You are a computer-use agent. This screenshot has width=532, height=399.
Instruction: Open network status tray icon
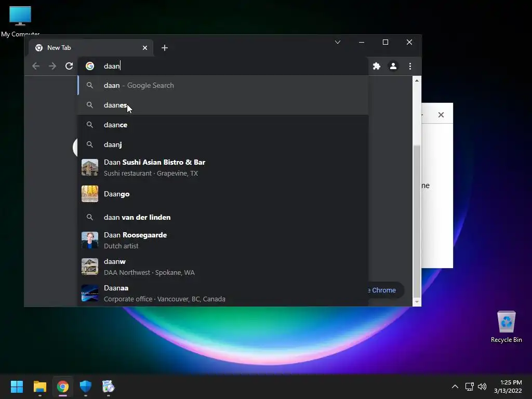coord(470,387)
